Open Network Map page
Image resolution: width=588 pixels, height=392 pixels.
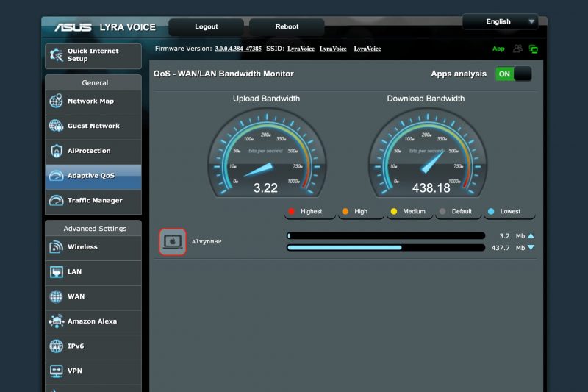(x=93, y=101)
